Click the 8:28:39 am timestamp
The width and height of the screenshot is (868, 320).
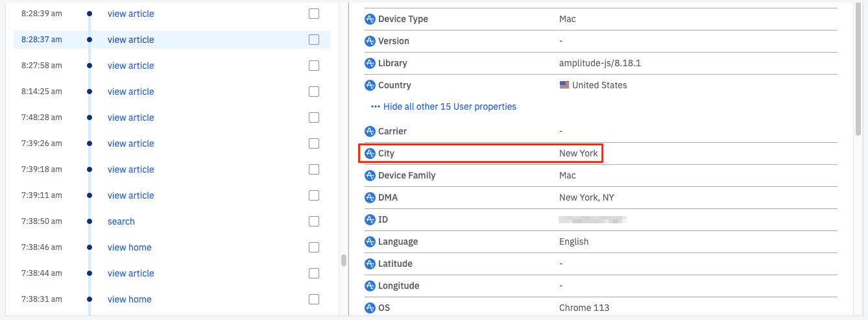42,14
